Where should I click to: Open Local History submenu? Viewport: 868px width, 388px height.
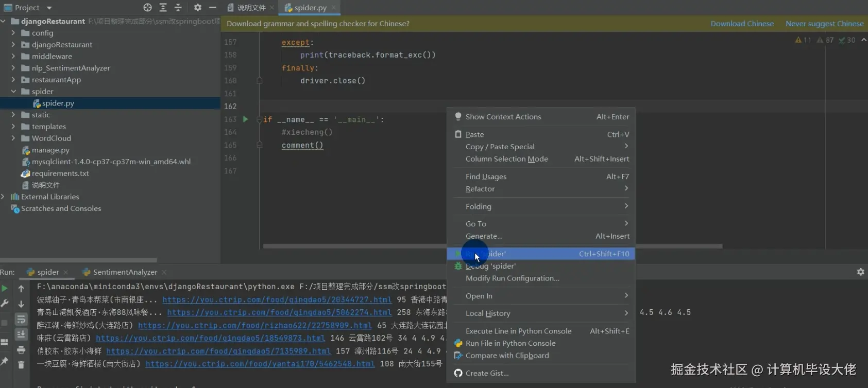point(541,313)
